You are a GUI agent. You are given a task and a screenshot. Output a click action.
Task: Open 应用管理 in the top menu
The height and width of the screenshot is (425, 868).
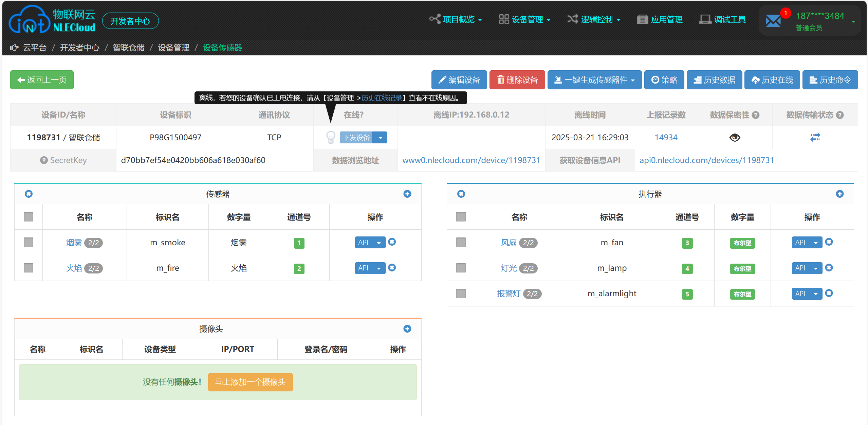tap(659, 19)
